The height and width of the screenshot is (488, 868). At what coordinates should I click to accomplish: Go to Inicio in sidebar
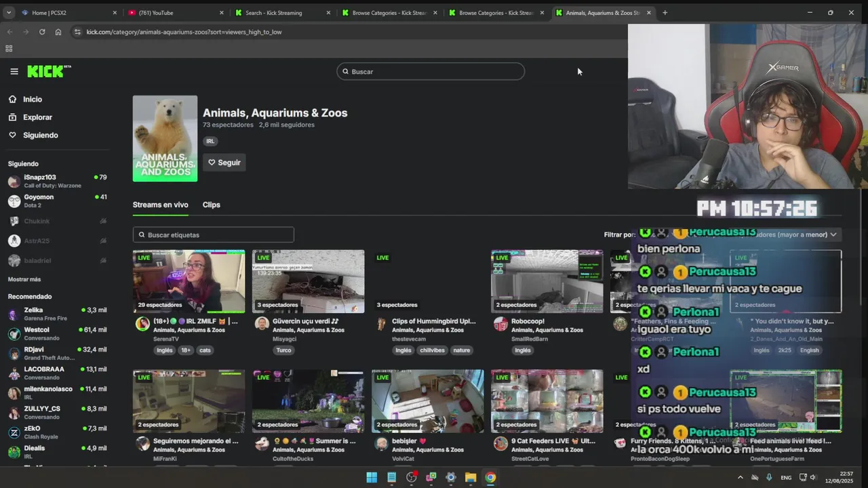point(33,100)
